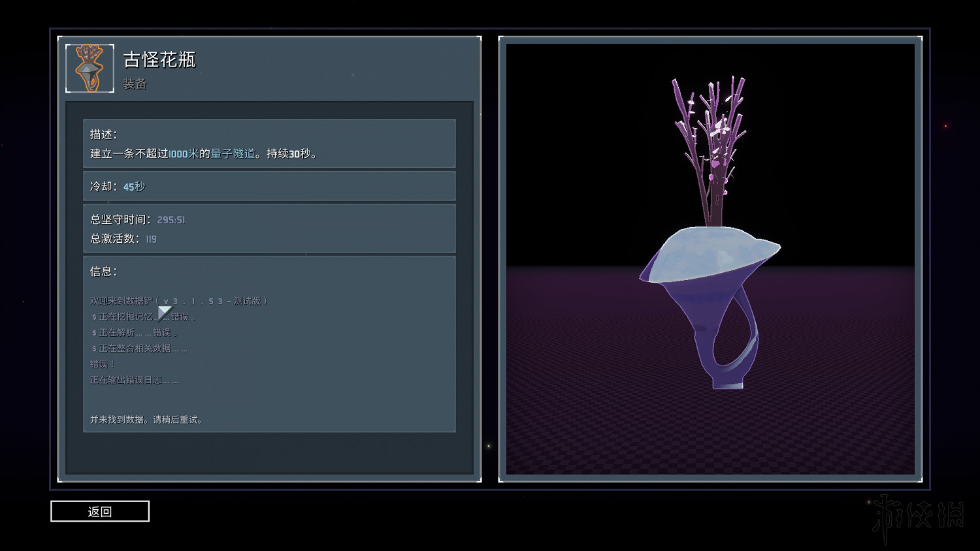Click the 返回 back button

pos(100,511)
